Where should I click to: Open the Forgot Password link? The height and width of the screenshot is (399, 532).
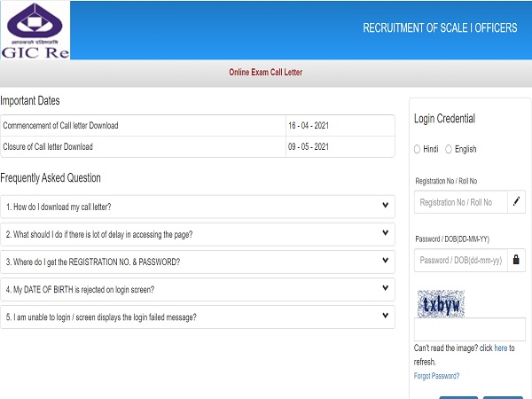tap(436, 376)
